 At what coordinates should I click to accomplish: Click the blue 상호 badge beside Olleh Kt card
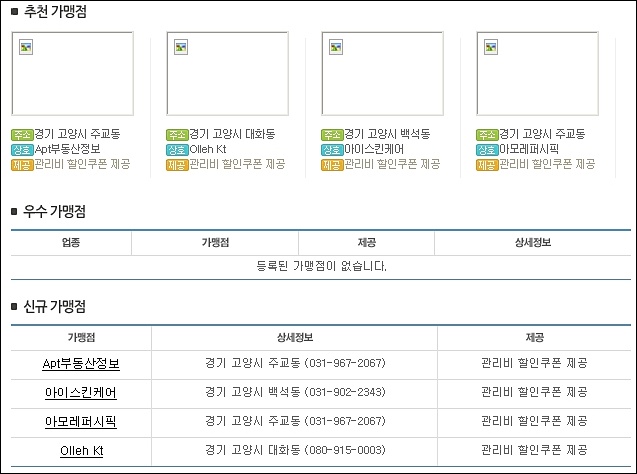pos(177,149)
